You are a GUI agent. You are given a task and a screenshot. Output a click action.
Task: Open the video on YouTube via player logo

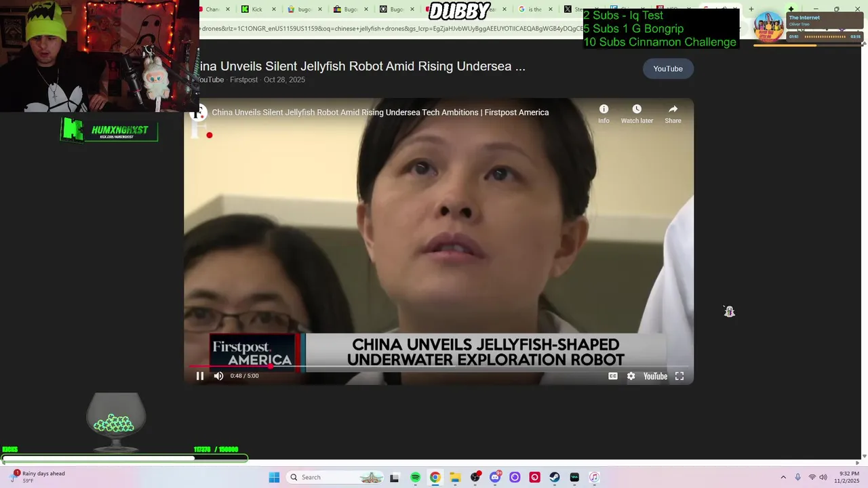click(655, 376)
